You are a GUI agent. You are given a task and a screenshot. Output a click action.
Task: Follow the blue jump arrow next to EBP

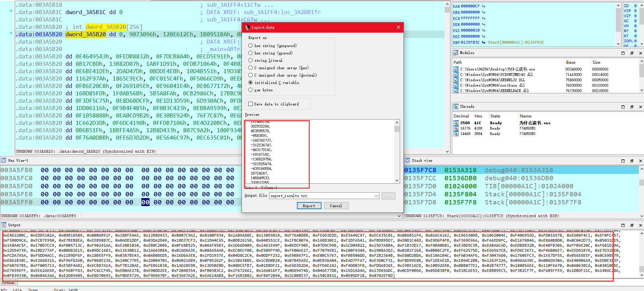click(x=484, y=42)
